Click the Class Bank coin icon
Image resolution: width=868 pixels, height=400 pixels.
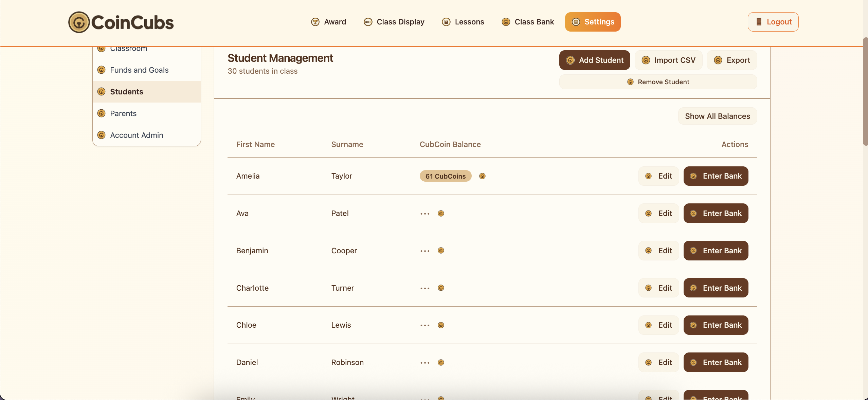(x=506, y=22)
